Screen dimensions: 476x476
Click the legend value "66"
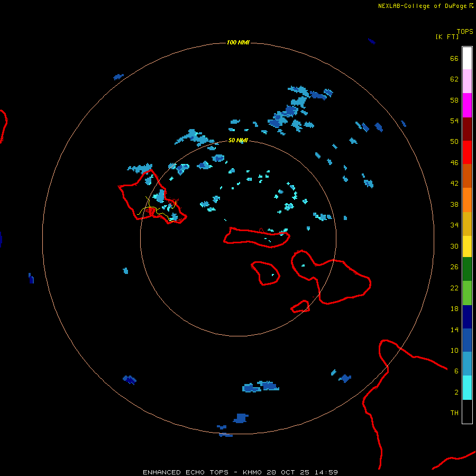pos(454,59)
